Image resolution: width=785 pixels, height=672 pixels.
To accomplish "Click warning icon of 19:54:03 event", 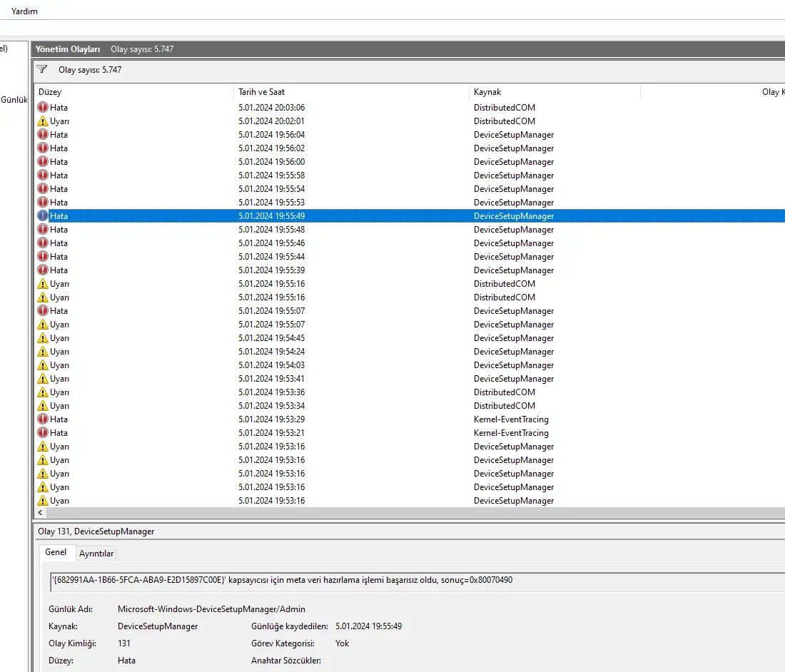I will [x=43, y=365].
